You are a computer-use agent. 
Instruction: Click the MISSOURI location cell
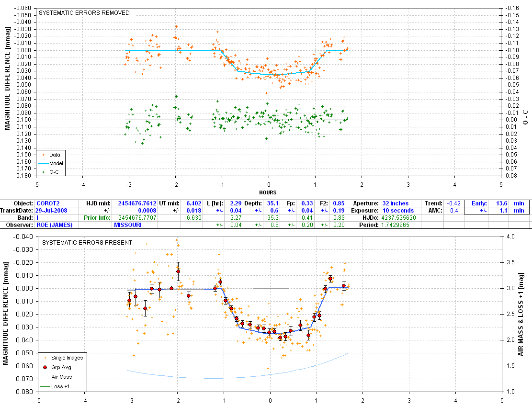[127, 225]
